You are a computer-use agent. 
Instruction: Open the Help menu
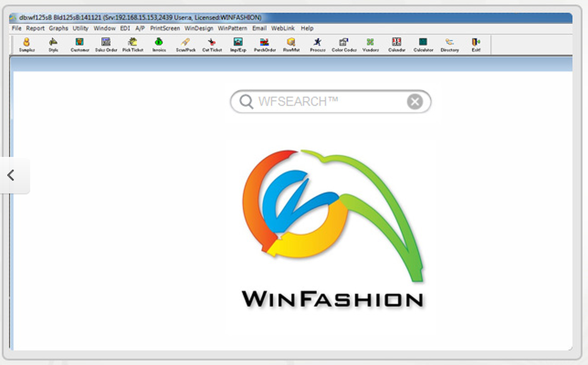coord(307,28)
